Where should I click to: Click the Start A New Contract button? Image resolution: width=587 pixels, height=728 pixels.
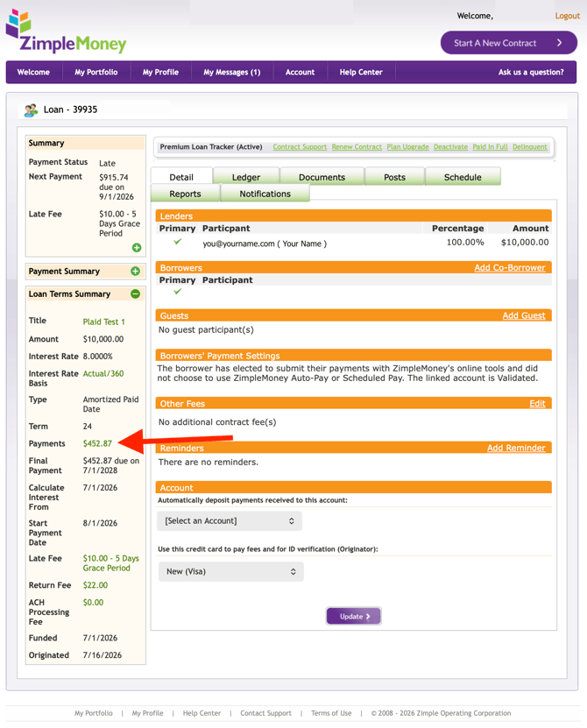[508, 43]
